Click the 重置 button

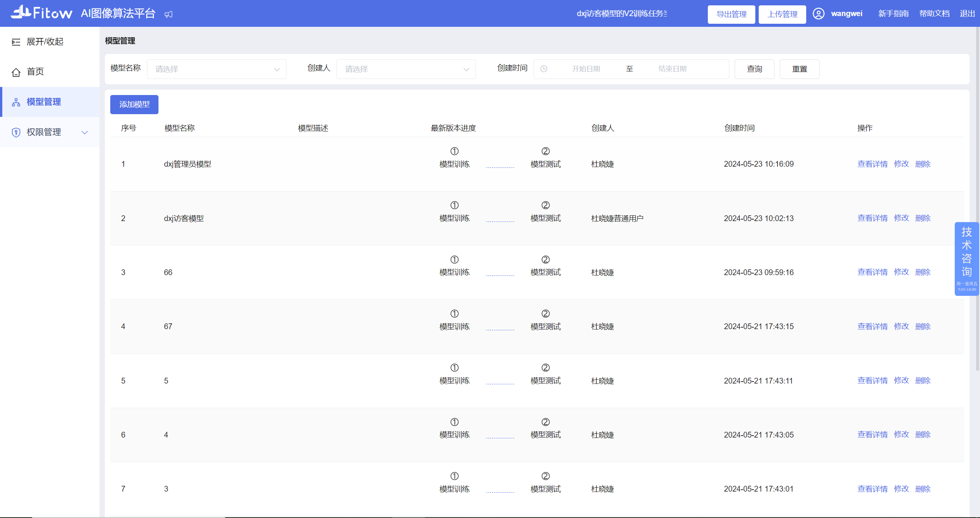799,69
